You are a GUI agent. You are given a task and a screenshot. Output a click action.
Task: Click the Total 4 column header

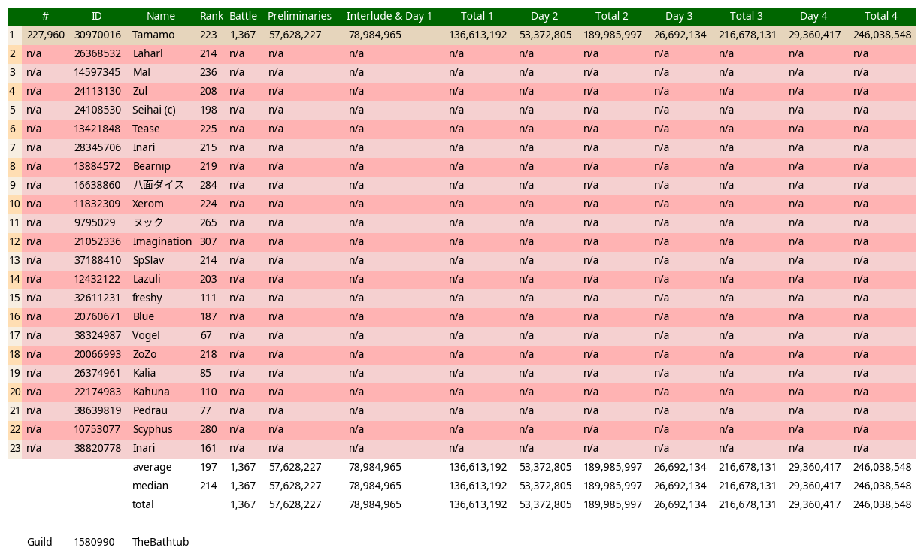click(880, 16)
